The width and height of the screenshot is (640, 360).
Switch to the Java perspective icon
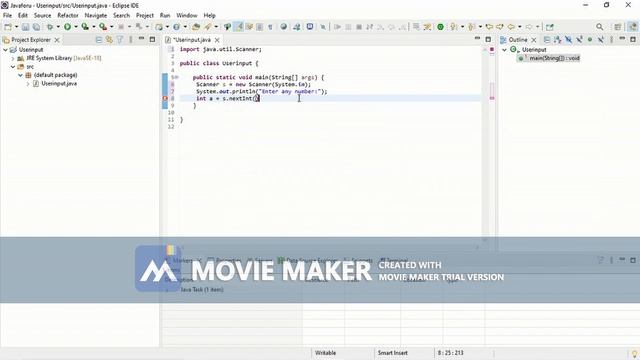tap(632, 27)
